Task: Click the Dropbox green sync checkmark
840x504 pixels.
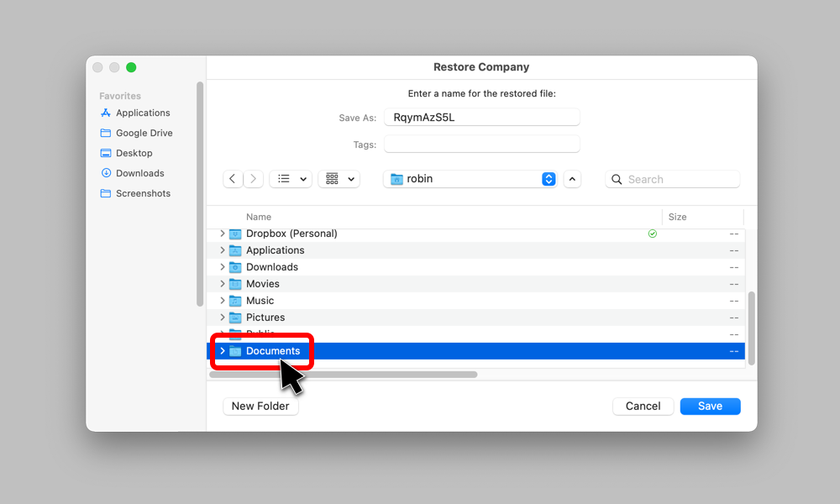Action: pyautogui.click(x=653, y=234)
